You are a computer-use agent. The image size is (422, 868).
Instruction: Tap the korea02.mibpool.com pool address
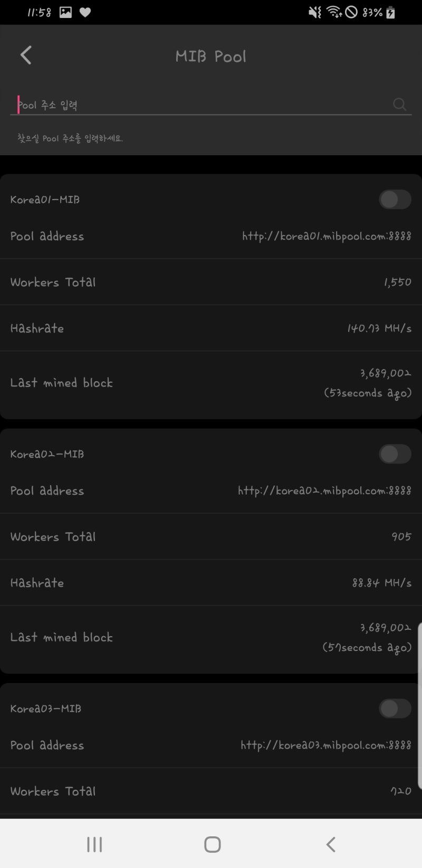tap(324, 490)
